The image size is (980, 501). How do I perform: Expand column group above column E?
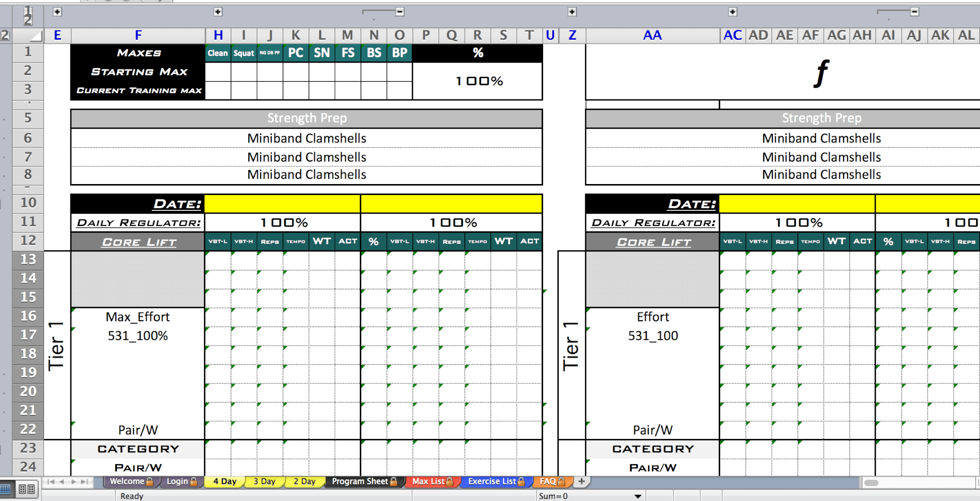tap(57, 12)
